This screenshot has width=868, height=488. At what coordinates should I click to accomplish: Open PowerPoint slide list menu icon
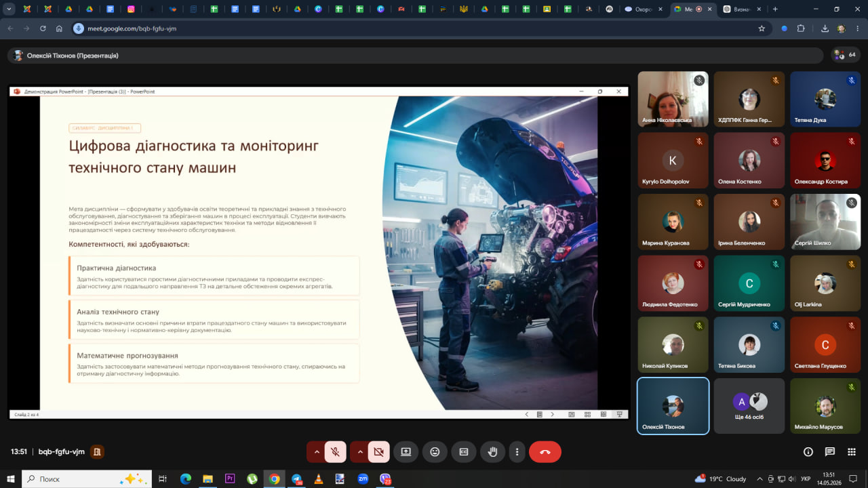click(540, 414)
